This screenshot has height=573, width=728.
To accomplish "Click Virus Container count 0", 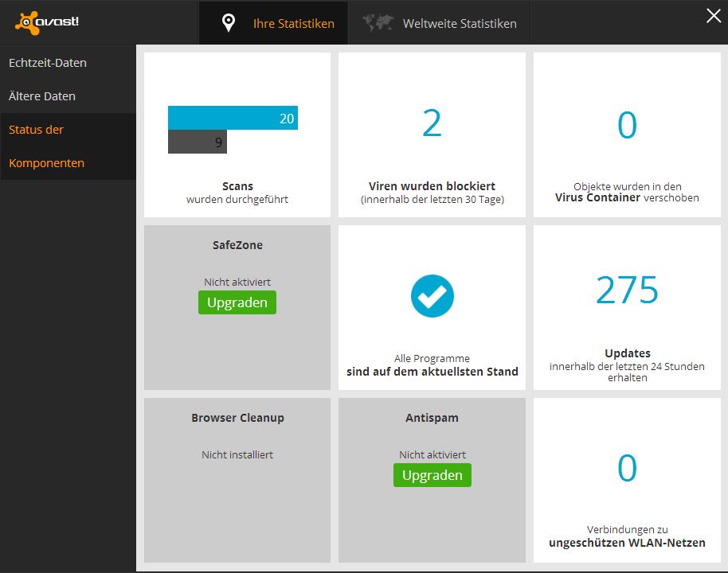I will coord(627,125).
